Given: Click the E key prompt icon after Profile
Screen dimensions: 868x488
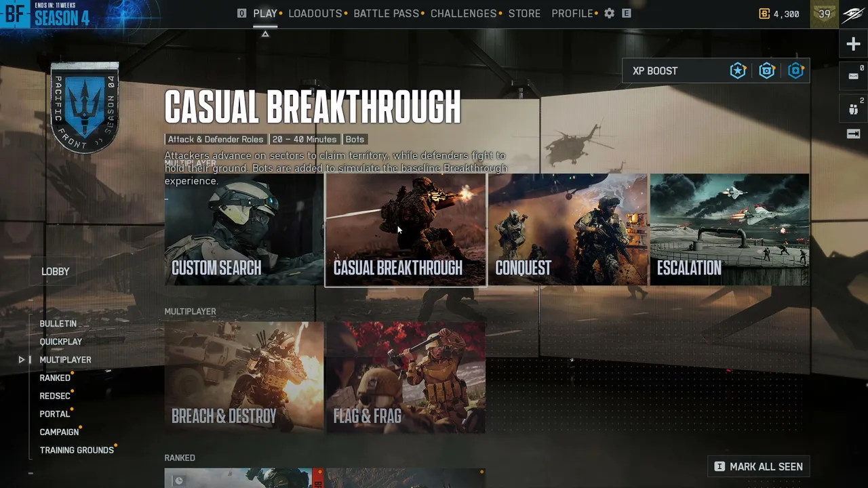Looking at the screenshot, I should click(627, 14).
